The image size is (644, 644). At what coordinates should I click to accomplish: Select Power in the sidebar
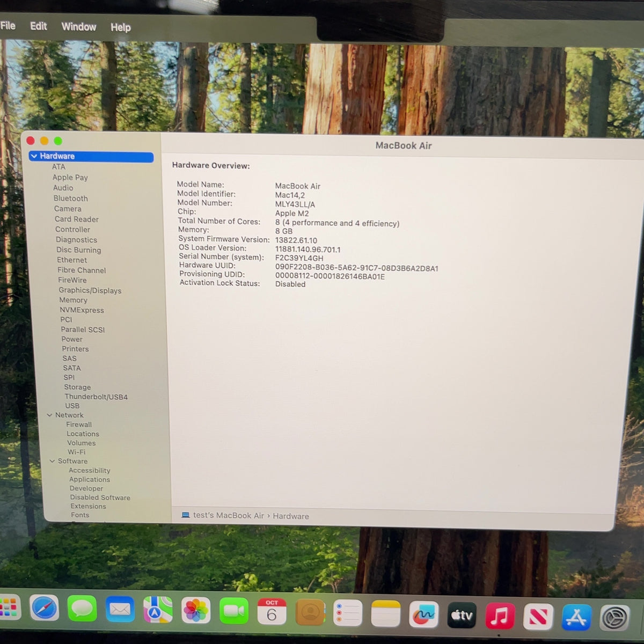(72, 339)
